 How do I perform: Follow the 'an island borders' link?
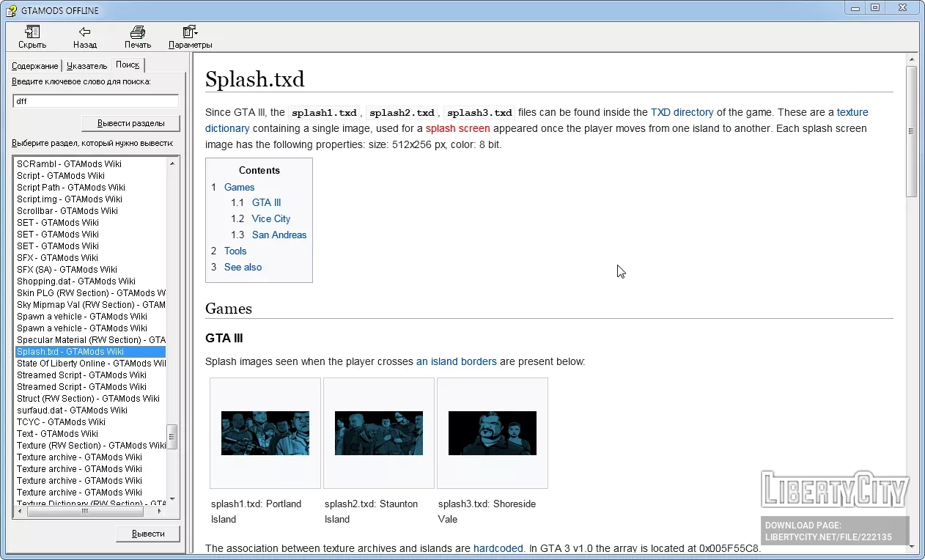pos(457,361)
